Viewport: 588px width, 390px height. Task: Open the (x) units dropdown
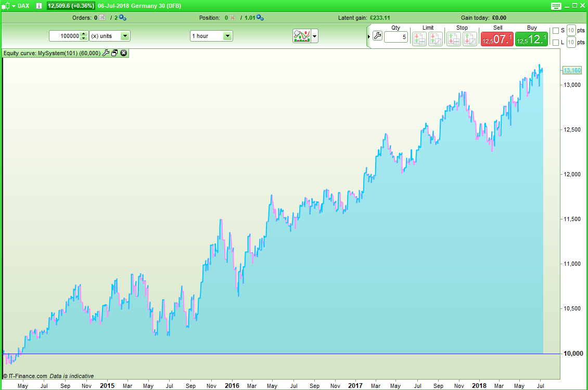(x=109, y=36)
